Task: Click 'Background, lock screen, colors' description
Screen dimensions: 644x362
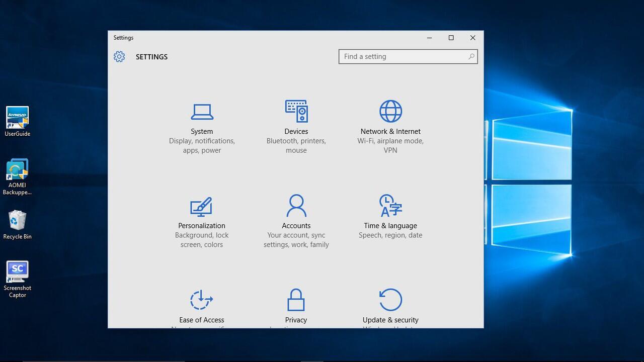Action: point(202,240)
